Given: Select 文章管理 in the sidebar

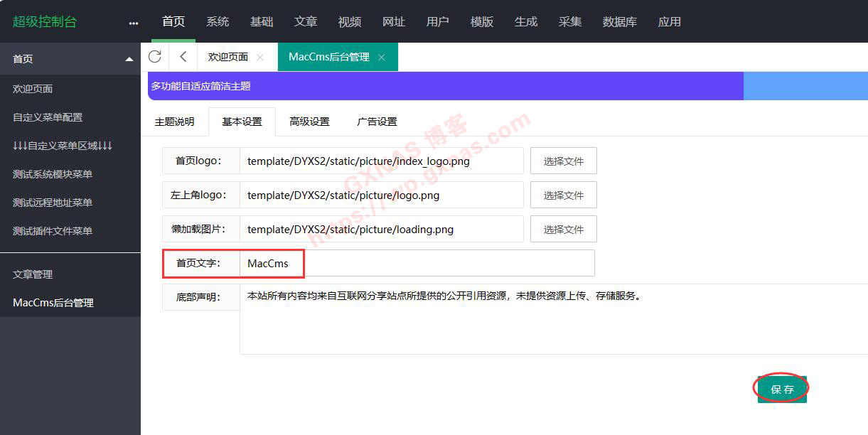Looking at the screenshot, I should tap(33, 274).
